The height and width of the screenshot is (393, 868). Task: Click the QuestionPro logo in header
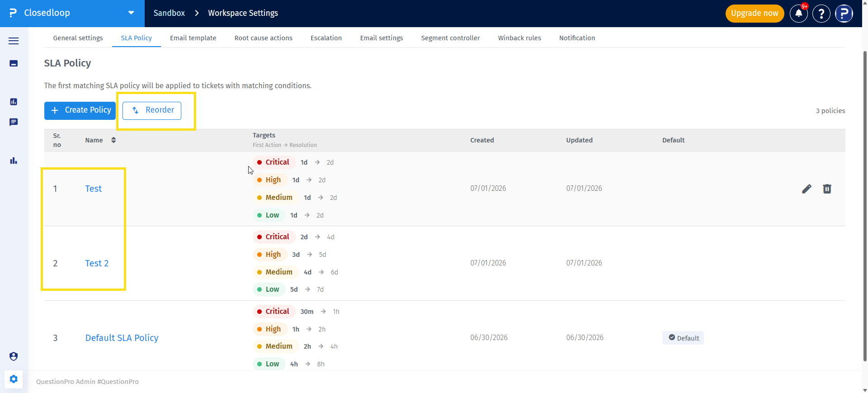13,13
